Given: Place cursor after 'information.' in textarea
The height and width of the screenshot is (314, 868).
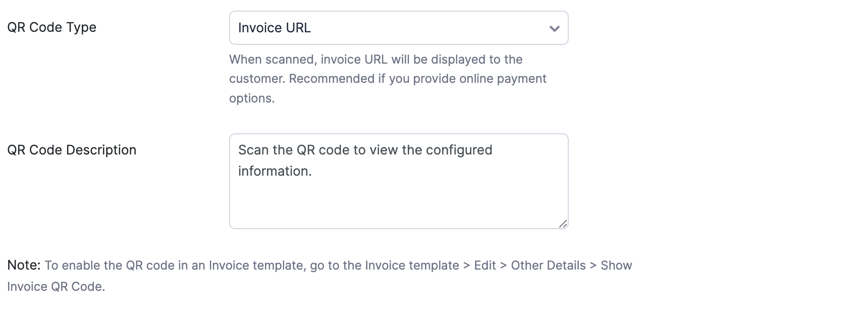Looking at the screenshot, I should 315,171.
